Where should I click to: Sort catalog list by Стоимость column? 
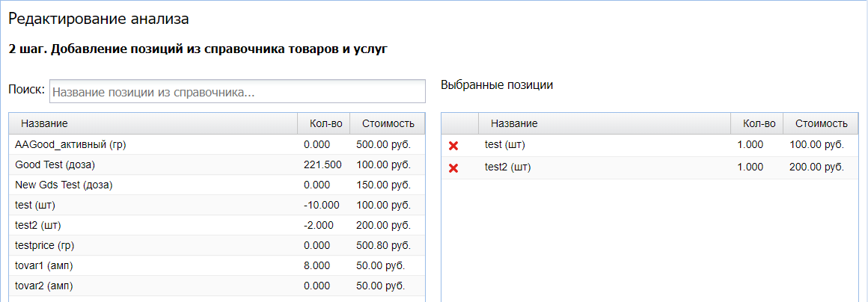click(388, 123)
